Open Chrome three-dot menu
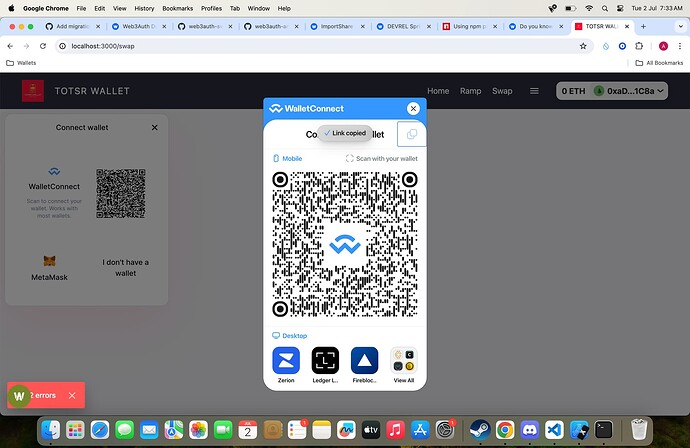 pos(680,46)
